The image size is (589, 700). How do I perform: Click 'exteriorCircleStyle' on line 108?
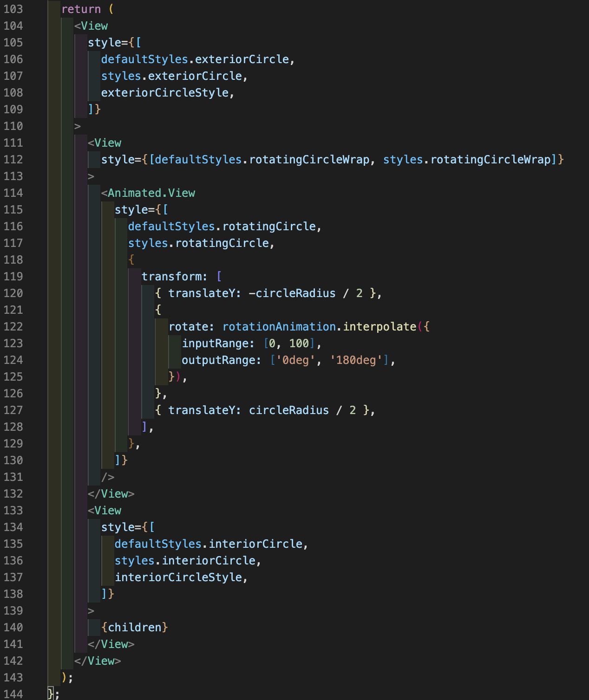(165, 92)
